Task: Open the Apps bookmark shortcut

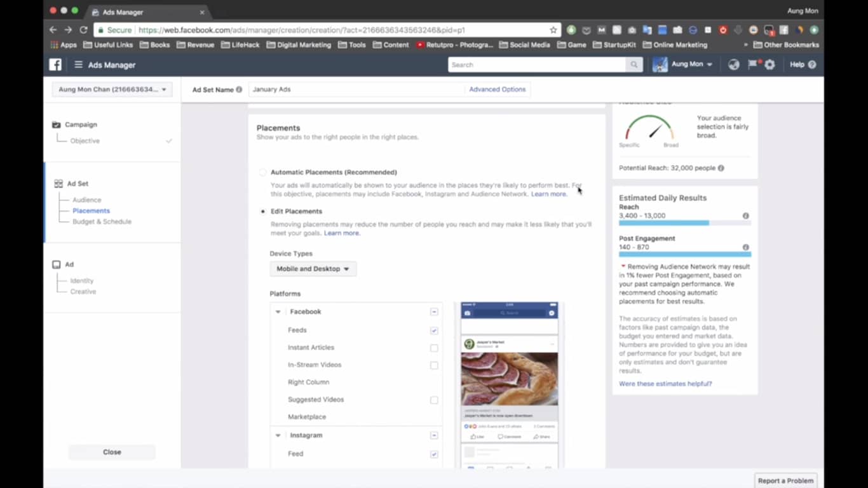Action: click(x=64, y=45)
